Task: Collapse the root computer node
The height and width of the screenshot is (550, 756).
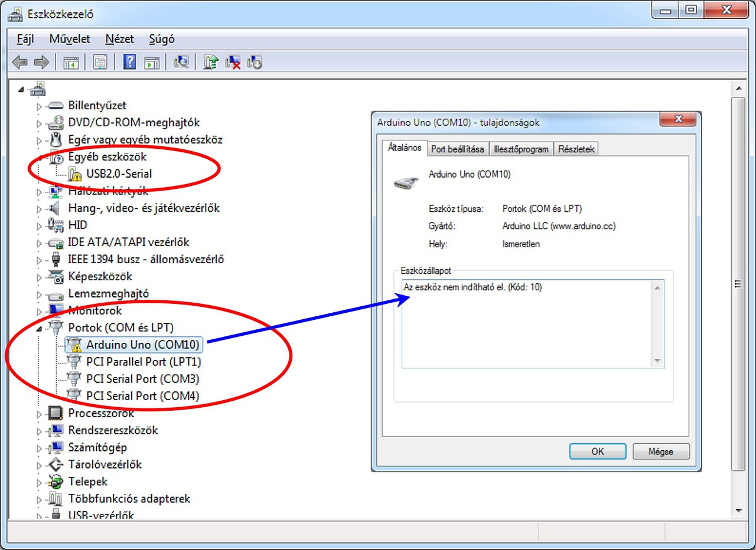Action: point(21,90)
